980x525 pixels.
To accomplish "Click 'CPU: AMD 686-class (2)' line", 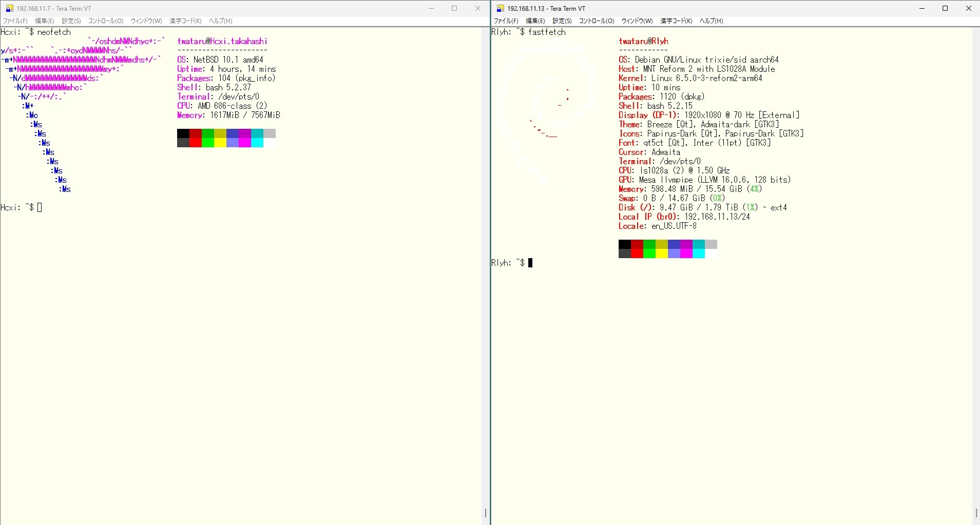I will [x=222, y=106].
